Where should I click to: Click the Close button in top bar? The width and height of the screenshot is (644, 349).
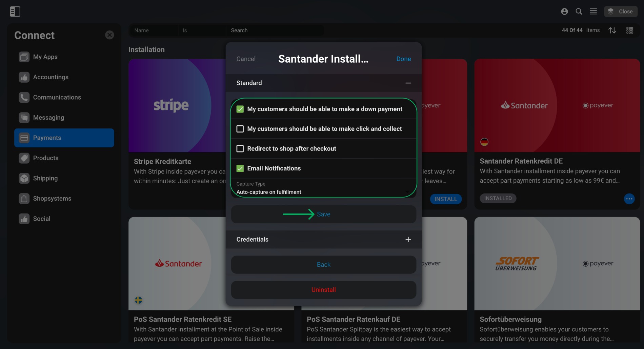tap(621, 12)
